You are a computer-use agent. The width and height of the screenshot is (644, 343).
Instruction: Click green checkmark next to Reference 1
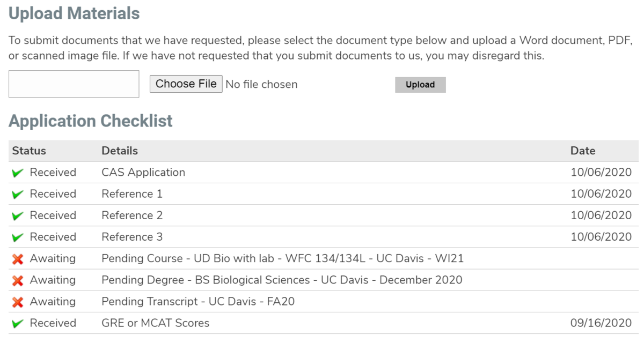point(18,195)
